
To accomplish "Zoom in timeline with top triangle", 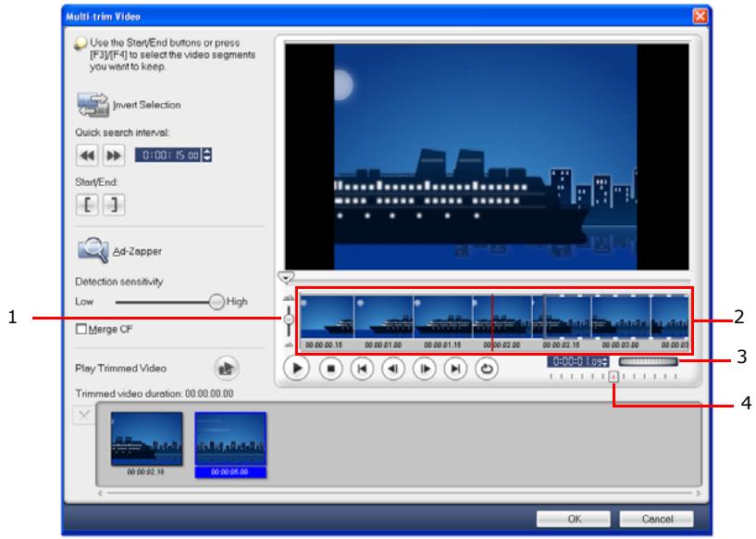I will (x=289, y=299).
